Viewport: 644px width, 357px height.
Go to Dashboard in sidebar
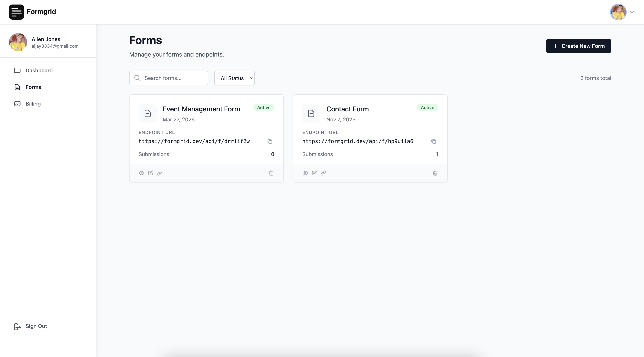click(39, 70)
